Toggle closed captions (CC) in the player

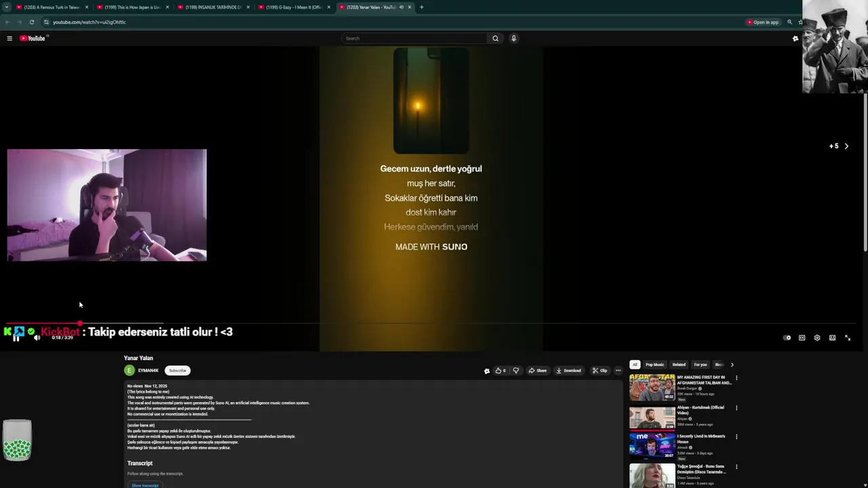[x=802, y=338]
